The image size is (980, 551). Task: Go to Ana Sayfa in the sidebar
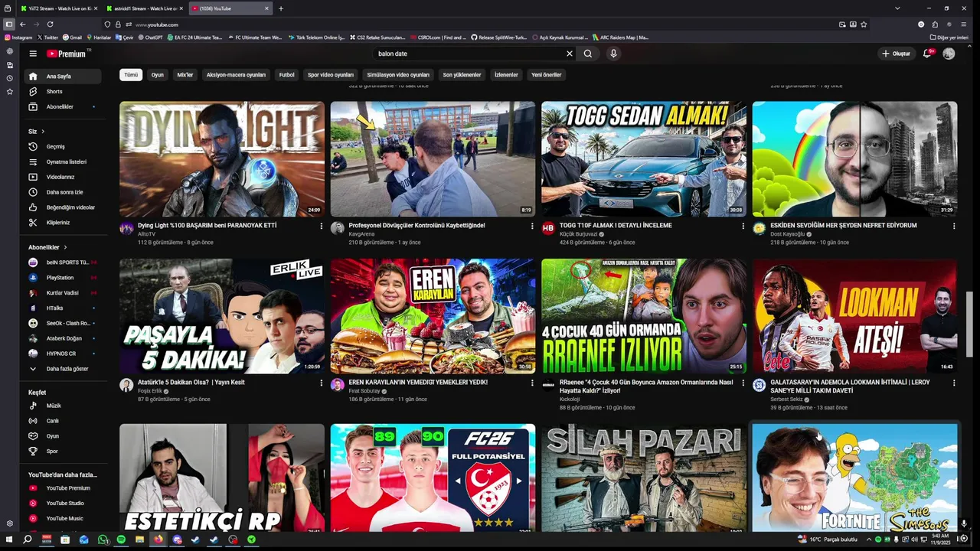click(x=63, y=77)
